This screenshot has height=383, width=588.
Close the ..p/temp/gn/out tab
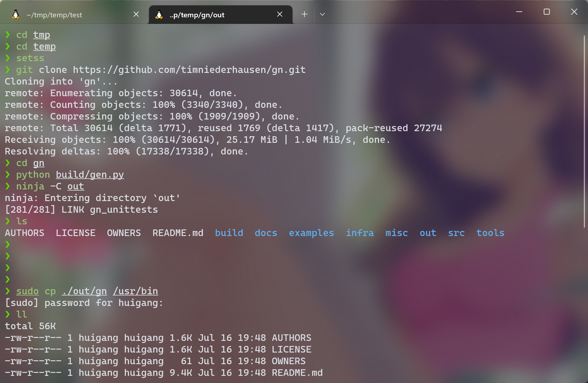coord(280,14)
